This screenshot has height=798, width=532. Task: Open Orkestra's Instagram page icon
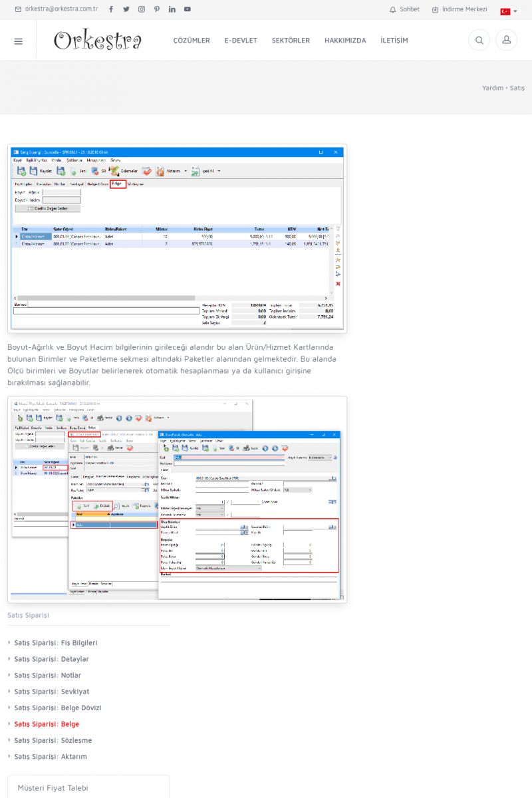tap(142, 9)
